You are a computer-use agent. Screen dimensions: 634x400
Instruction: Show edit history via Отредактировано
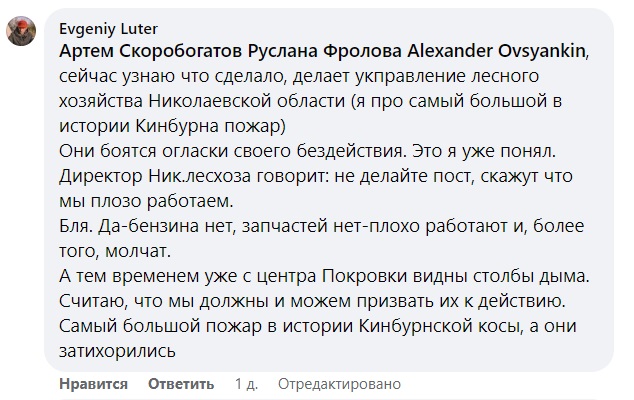click(339, 384)
